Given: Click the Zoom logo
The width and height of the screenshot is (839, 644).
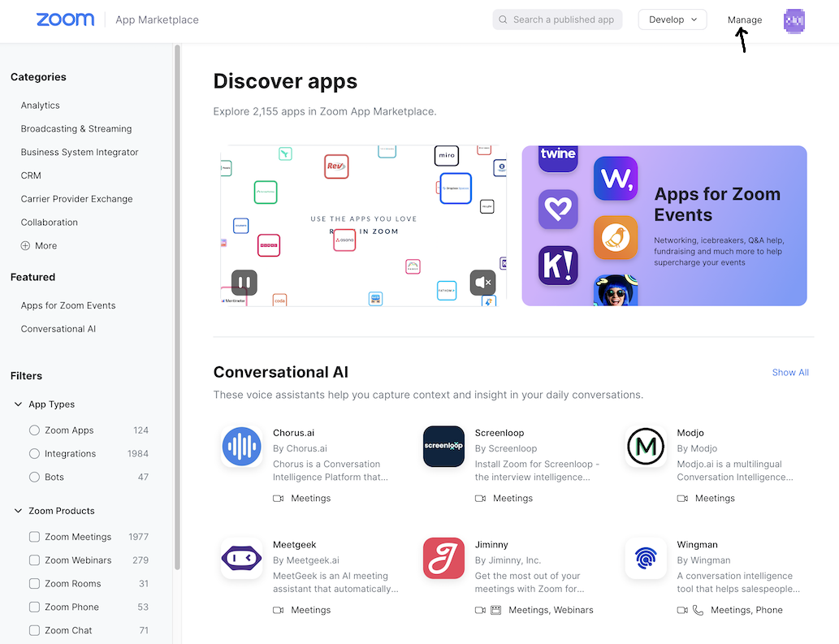Looking at the screenshot, I should click(x=65, y=19).
